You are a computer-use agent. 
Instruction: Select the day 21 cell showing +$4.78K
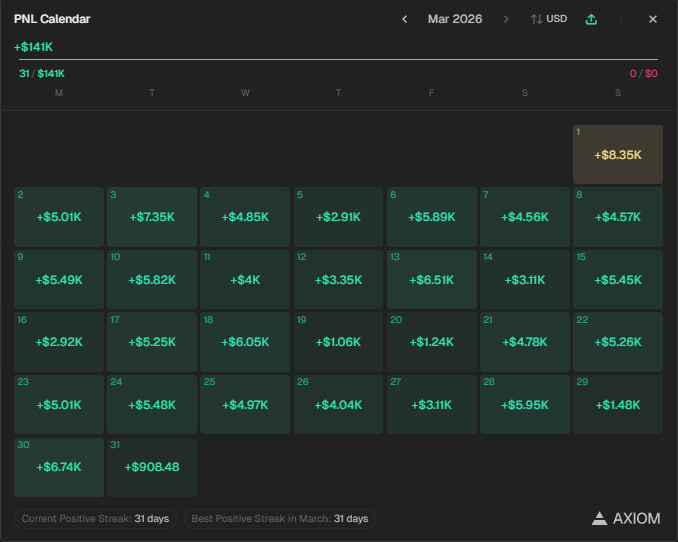coord(524,342)
